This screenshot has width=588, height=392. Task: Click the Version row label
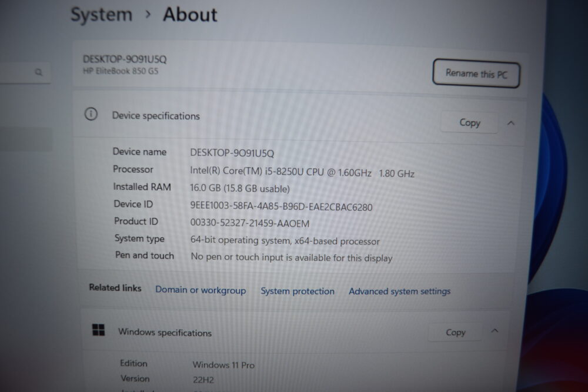135,378
